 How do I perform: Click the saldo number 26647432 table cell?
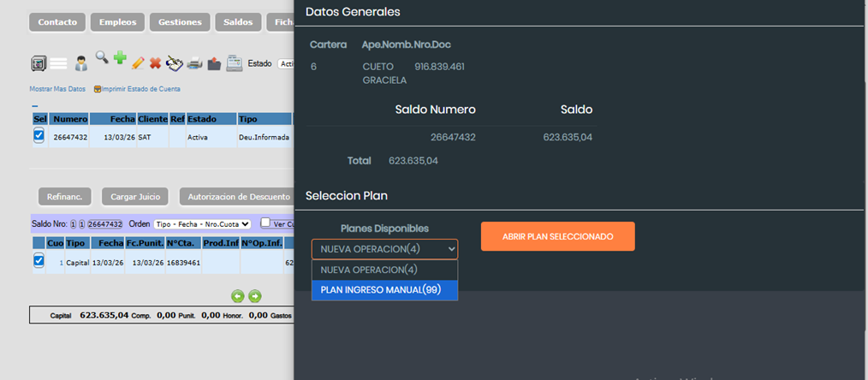(70, 137)
